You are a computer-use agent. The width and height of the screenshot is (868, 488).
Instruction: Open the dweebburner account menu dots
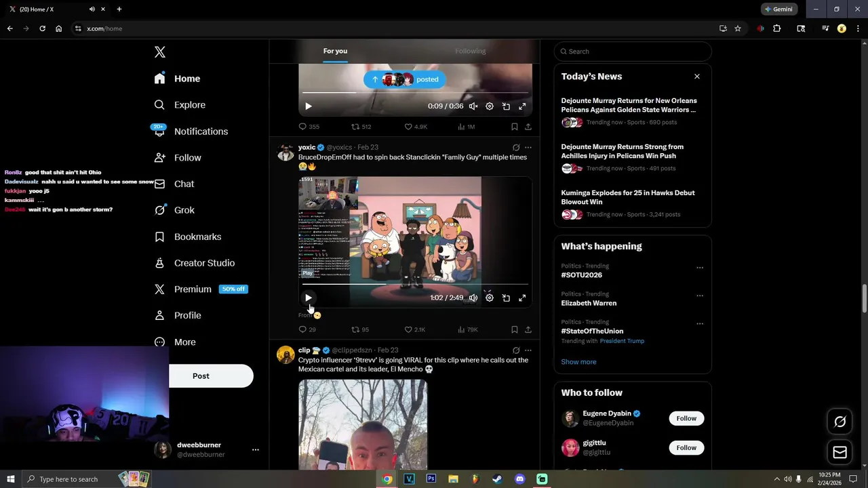coord(256,449)
